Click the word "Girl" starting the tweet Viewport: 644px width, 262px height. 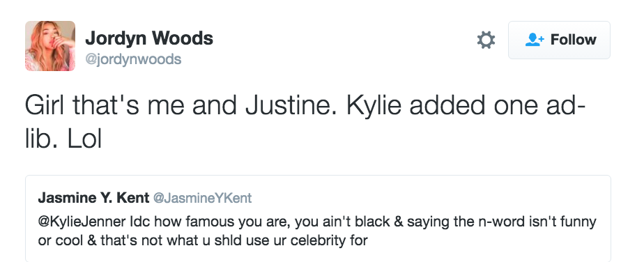tap(45, 105)
